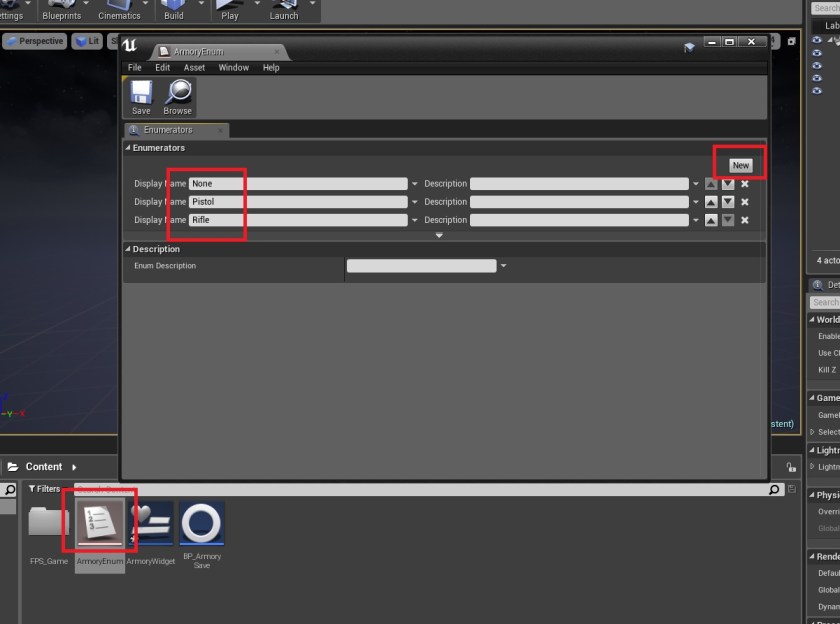
Task: Collapse the Enumerators section header
Action: click(x=130, y=147)
